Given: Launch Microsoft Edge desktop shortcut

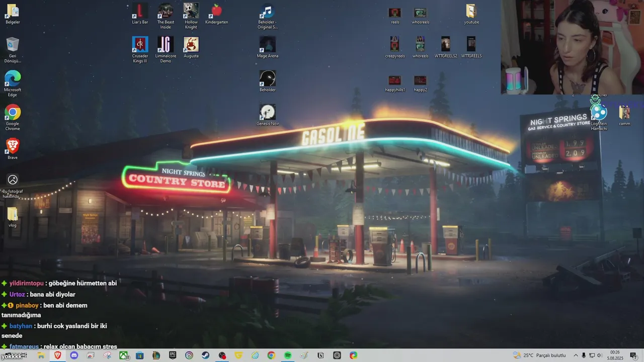Looking at the screenshot, I should click(13, 83).
